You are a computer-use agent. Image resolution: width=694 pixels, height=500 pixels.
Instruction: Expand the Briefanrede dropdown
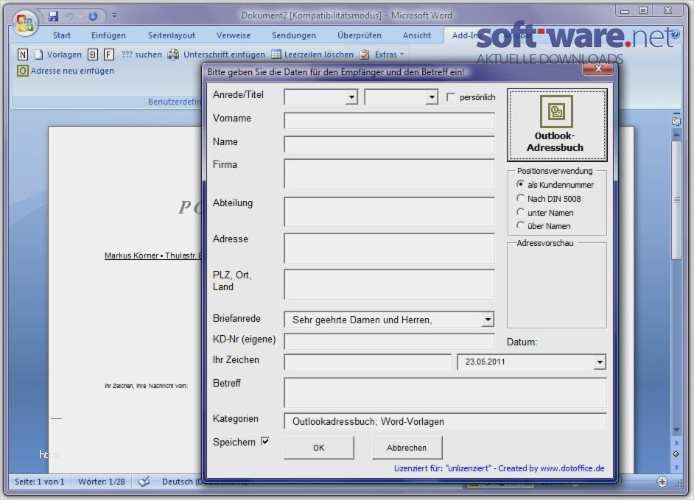[x=488, y=320]
